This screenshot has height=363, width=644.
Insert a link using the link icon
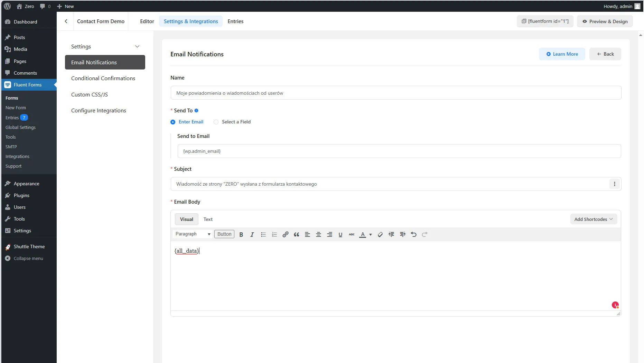285,234
